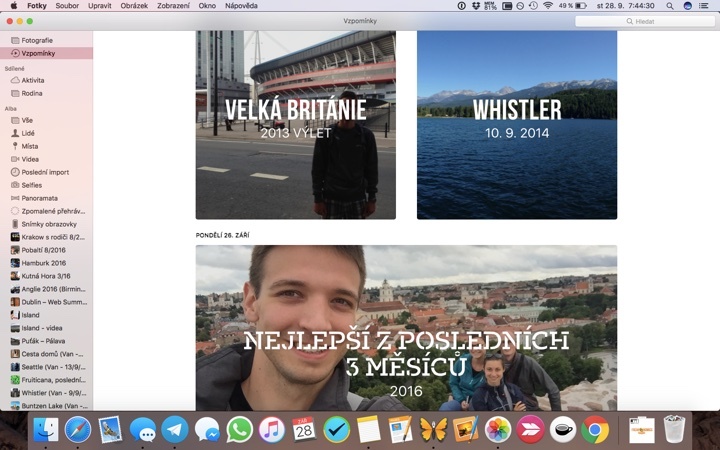Image resolution: width=720 pixels, height=450 pixels.
Task: Open Siri from the menu bar
Action: pyautogui.click(x=687, y=6)
